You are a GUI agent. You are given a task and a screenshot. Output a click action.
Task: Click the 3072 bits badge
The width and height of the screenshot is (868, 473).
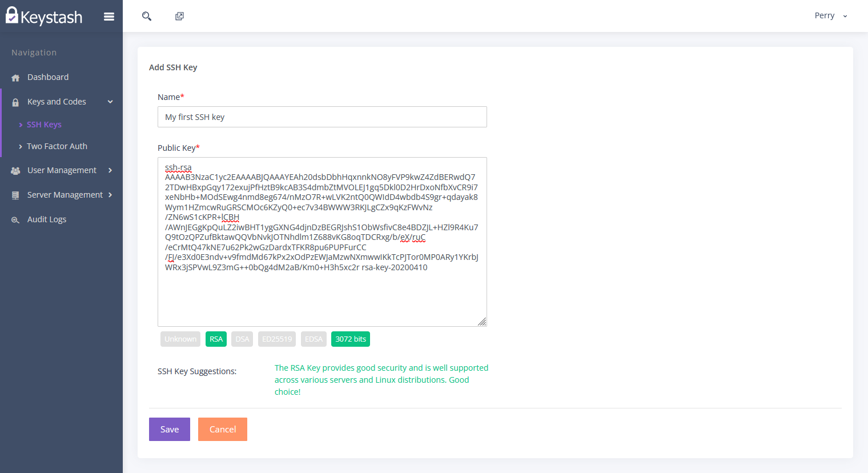[x=351, y=339]
